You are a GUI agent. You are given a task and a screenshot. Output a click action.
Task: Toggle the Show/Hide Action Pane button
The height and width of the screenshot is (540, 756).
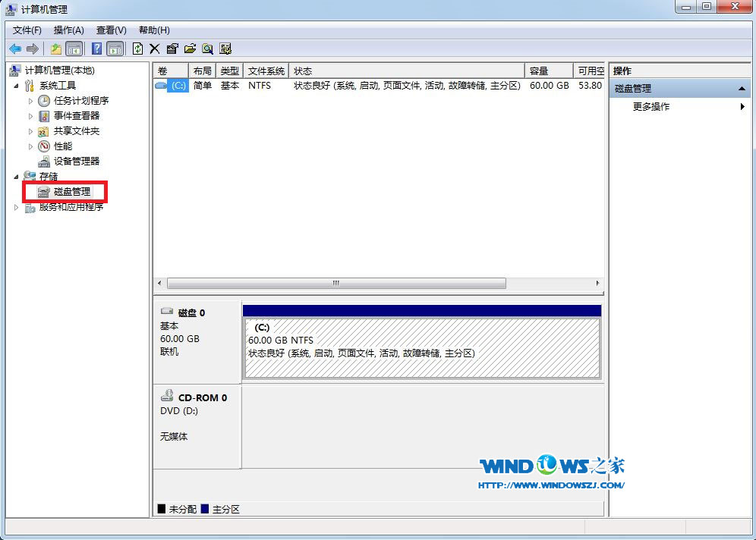[115, 49]
